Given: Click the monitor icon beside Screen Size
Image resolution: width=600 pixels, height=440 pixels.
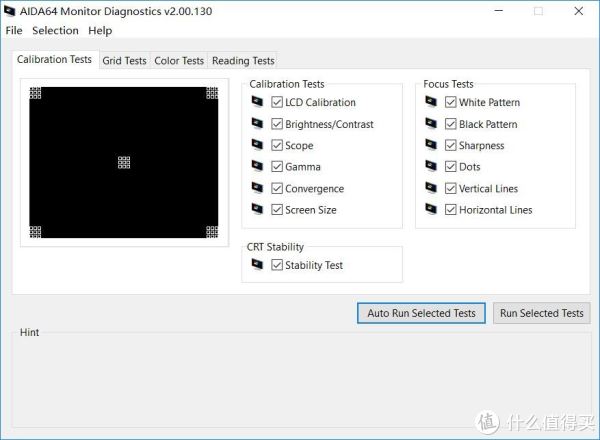Looking at the screenshot, I should coord(257,209).
